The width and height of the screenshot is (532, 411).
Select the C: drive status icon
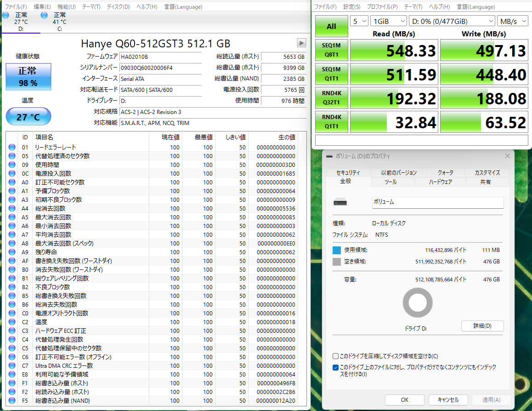click(x=44, y=15)
